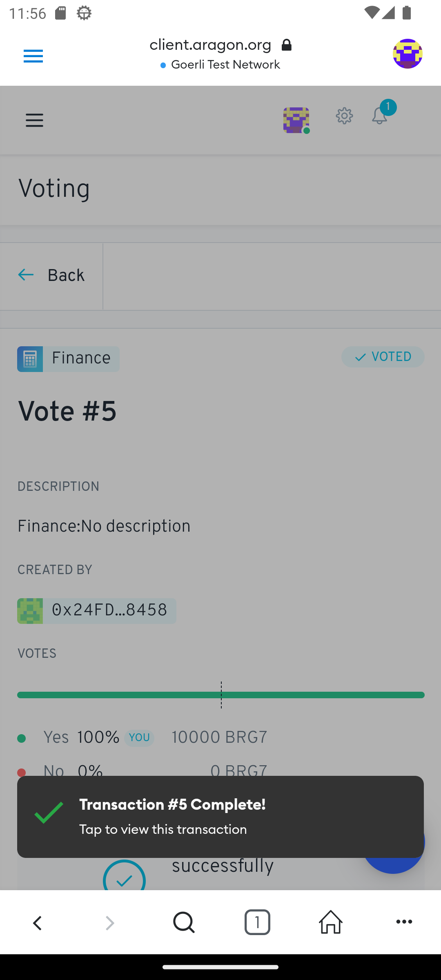The height and width of the screenshot is (980, 441).
Task: Open browser more options menu
Action: click(x=404, y=922)
